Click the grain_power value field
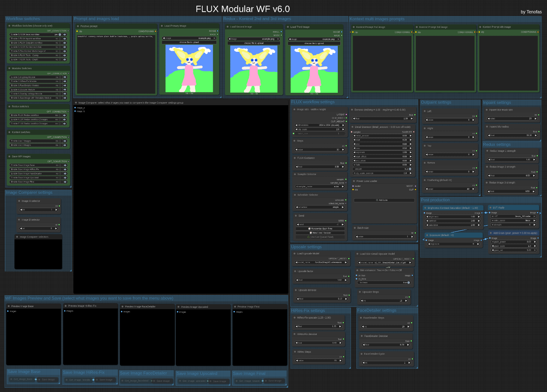 coord(514,242)
